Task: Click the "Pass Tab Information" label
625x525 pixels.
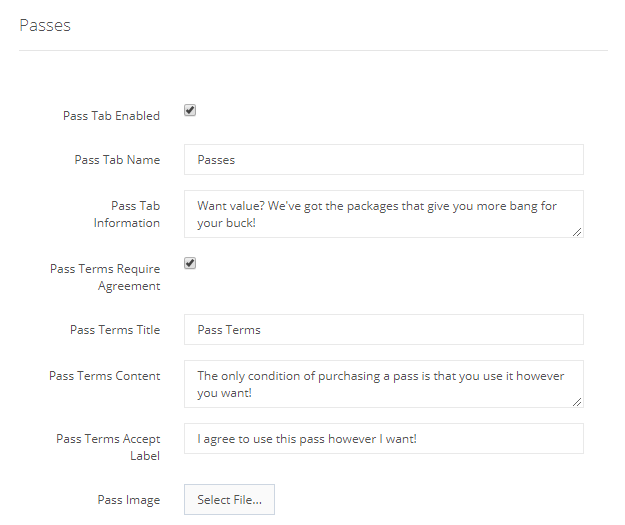Action: pyautogui.click(x=127, y=214)
